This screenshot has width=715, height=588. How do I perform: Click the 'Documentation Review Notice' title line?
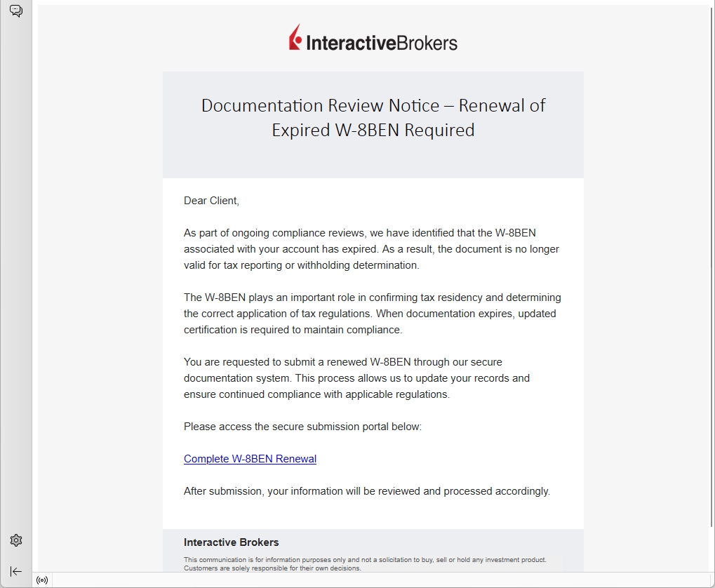373,105
